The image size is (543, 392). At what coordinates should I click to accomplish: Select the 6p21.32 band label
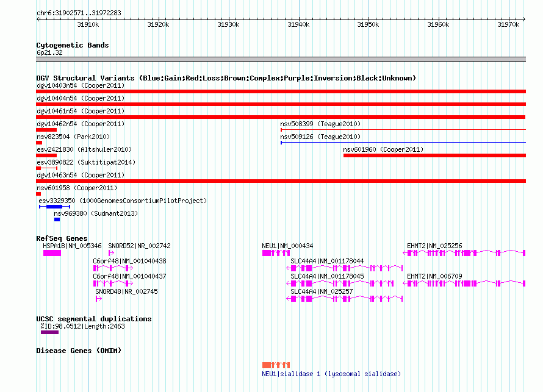[x=49, y=52]
